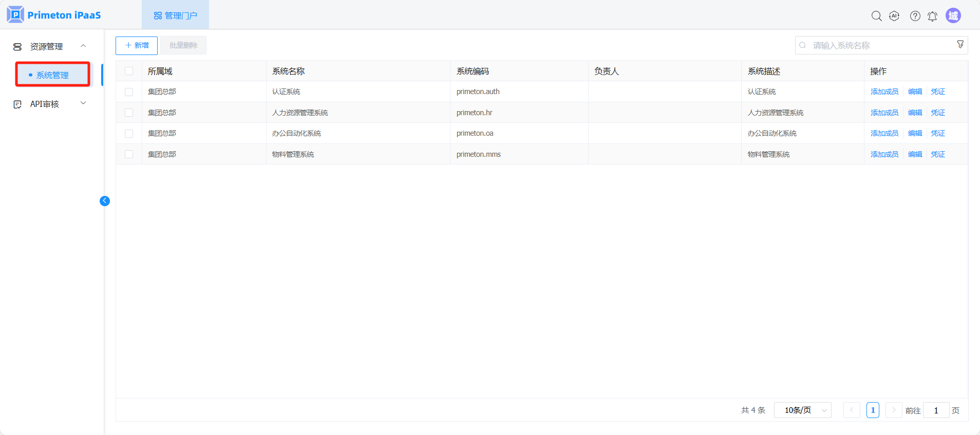Open the 10条/页 page size dropdown

tap(802, 410)
